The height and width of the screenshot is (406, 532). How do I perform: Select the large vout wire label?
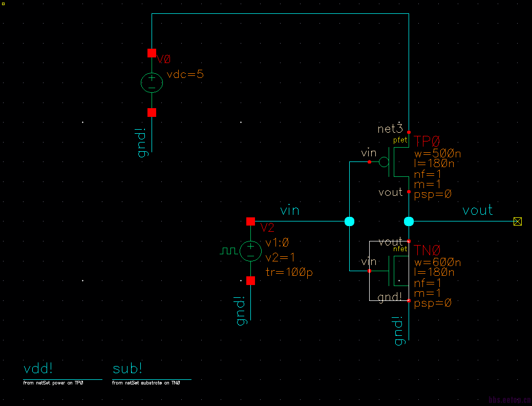477,210
